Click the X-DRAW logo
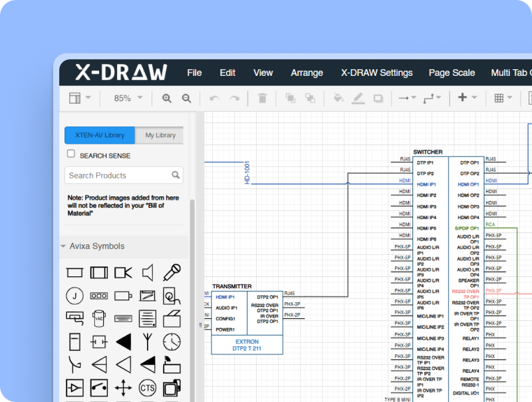Viewport: 532px width, 402px height. point(121,72)
